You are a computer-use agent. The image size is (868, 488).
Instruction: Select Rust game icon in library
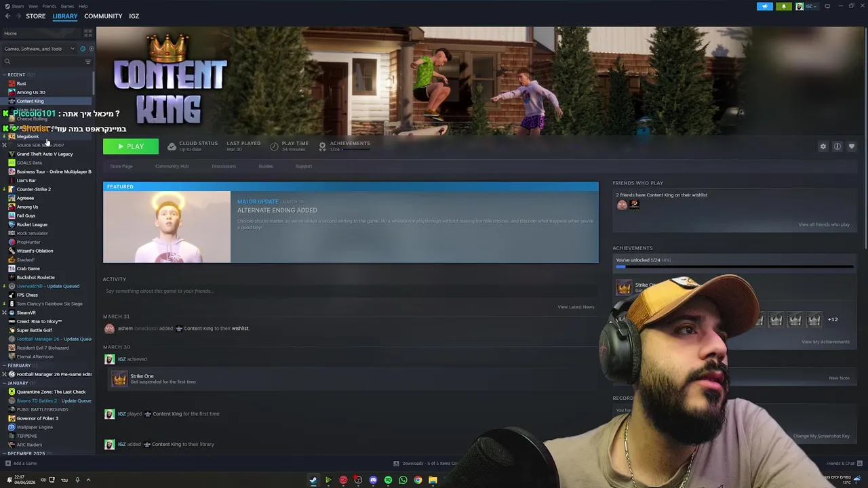coord(12,83)
